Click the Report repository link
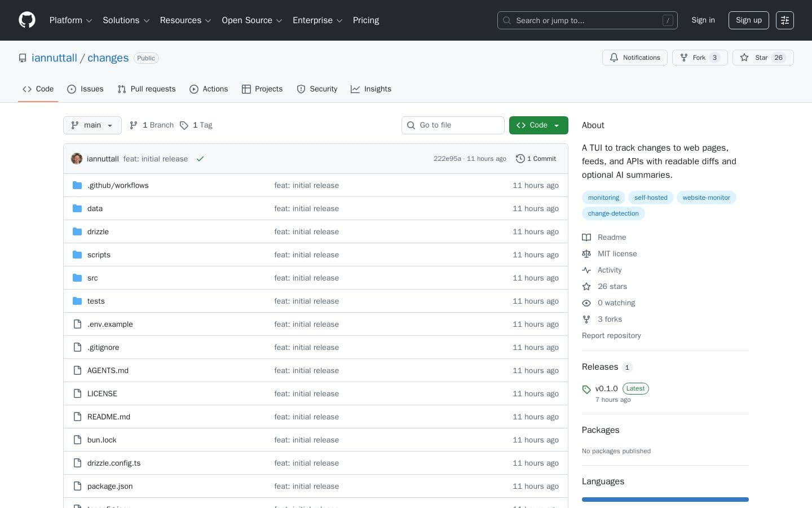This screenshot has height=508, width=812. (611, 335)
